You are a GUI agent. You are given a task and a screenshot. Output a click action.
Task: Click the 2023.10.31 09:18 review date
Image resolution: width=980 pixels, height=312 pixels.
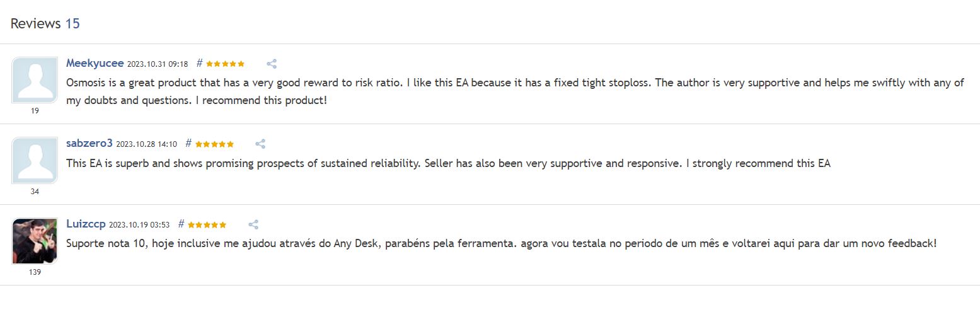click(158, 64)
